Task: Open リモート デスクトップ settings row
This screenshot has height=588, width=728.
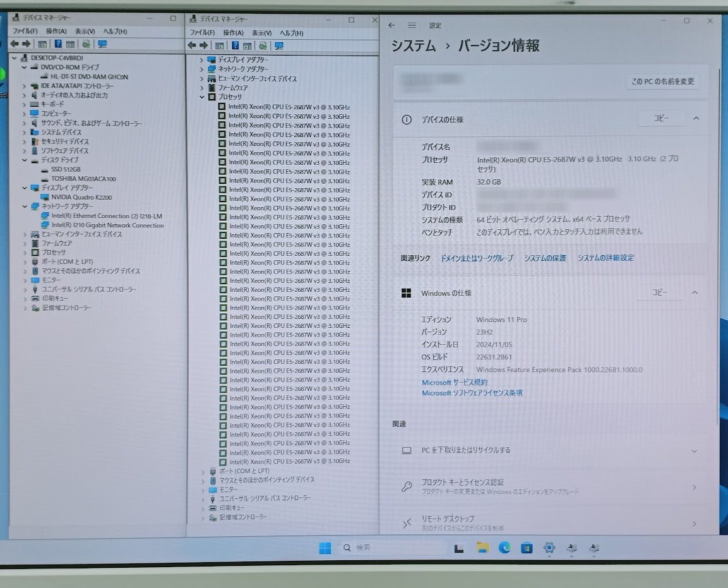Action: click(550, 522)
